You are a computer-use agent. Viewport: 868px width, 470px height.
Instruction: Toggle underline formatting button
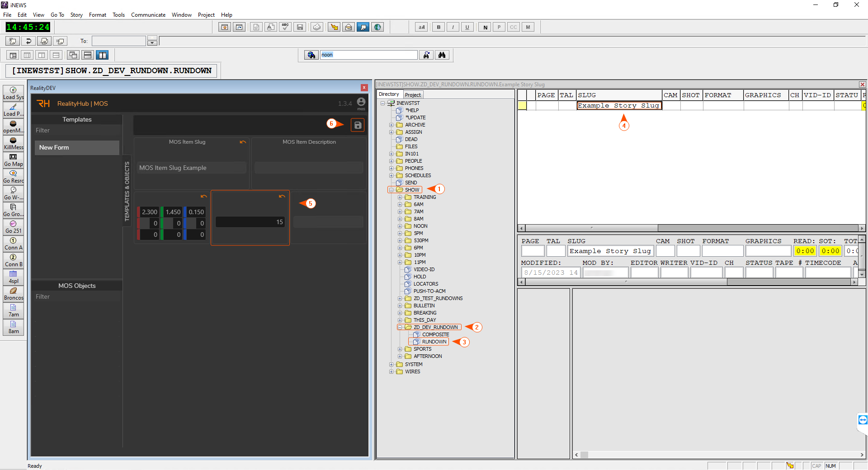point(467,27)
